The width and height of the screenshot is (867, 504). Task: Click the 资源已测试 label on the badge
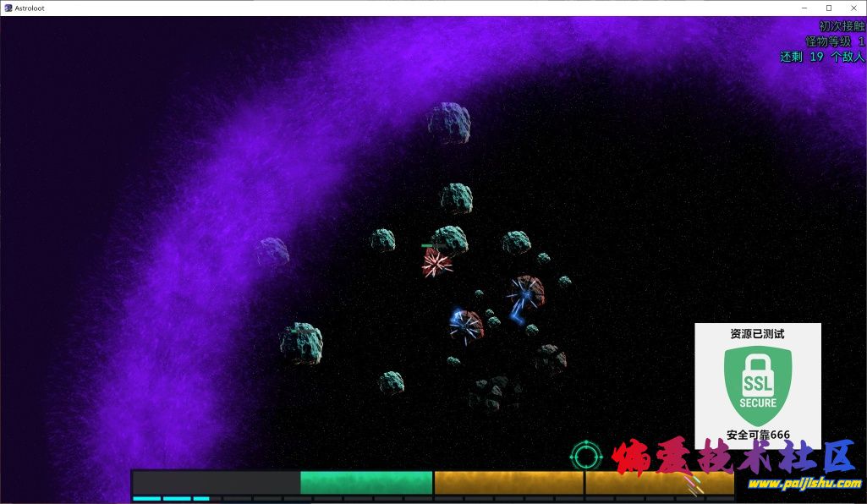click(757, 334)
